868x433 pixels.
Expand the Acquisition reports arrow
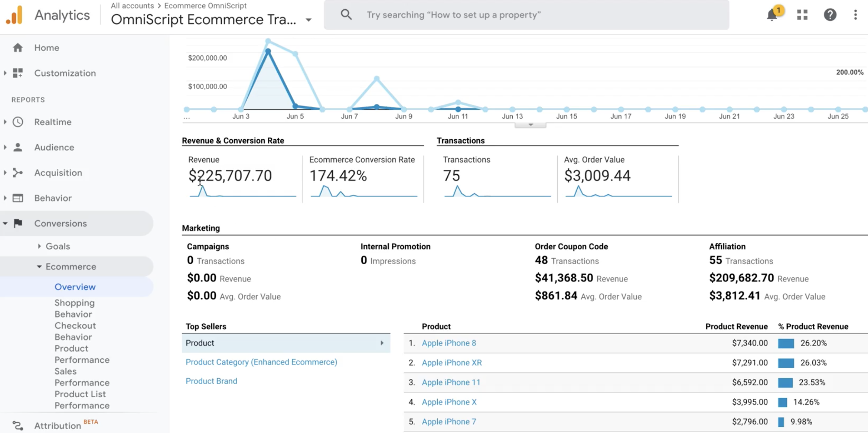[5, 172]
